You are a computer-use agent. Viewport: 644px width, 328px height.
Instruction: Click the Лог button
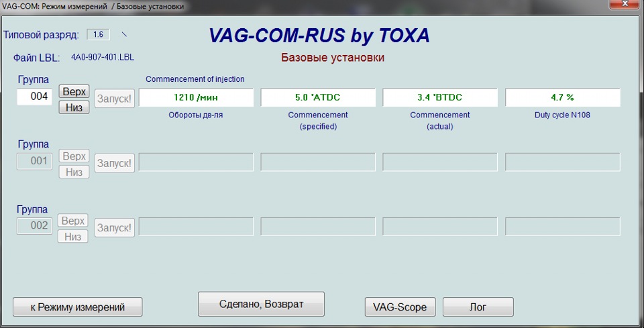[x=478, y=307]
